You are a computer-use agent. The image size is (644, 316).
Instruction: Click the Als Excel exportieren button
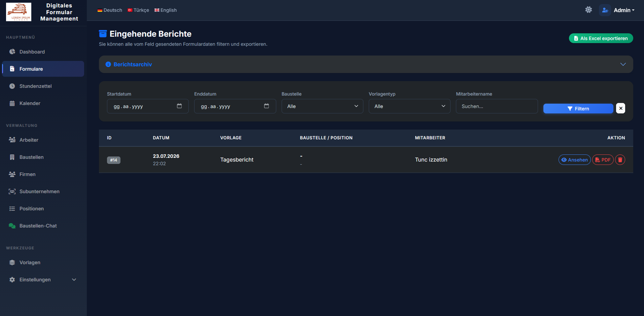[x=601, y=38]
